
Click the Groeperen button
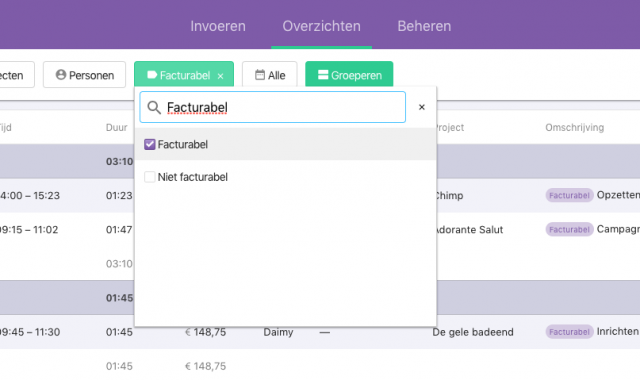point(349,75)
